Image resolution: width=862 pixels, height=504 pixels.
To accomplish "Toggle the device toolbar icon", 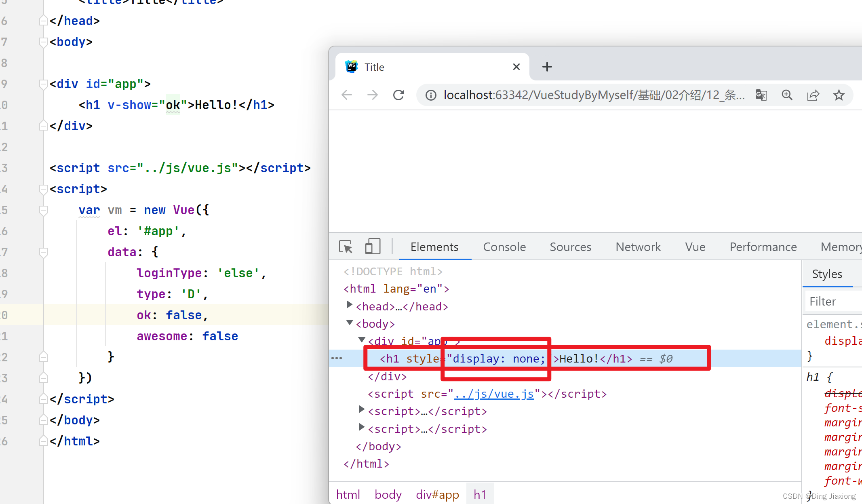I will [x=373, y=246].
